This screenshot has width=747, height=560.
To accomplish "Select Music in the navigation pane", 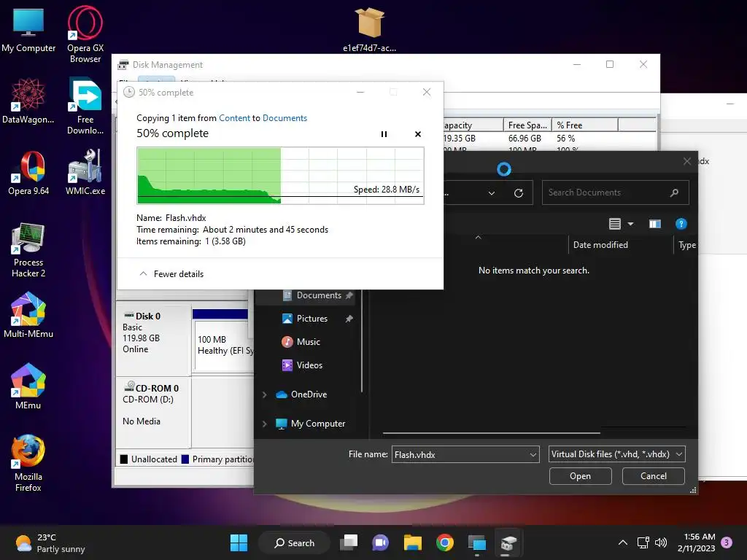I will pyautogui.click(x=308, y=342).
